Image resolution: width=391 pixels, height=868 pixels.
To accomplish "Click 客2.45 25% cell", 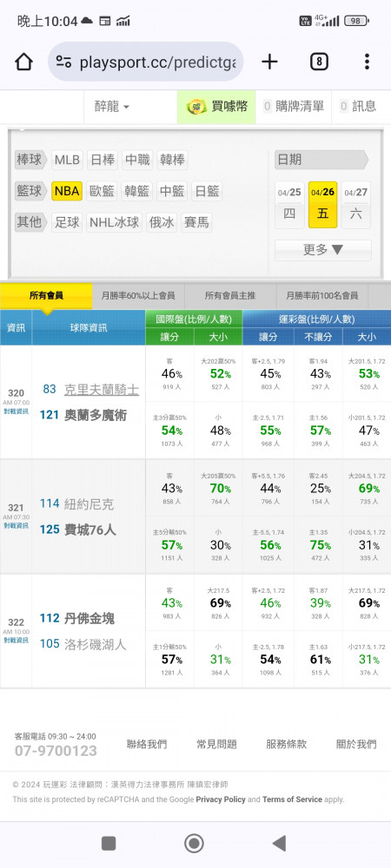I will [318, 488].
